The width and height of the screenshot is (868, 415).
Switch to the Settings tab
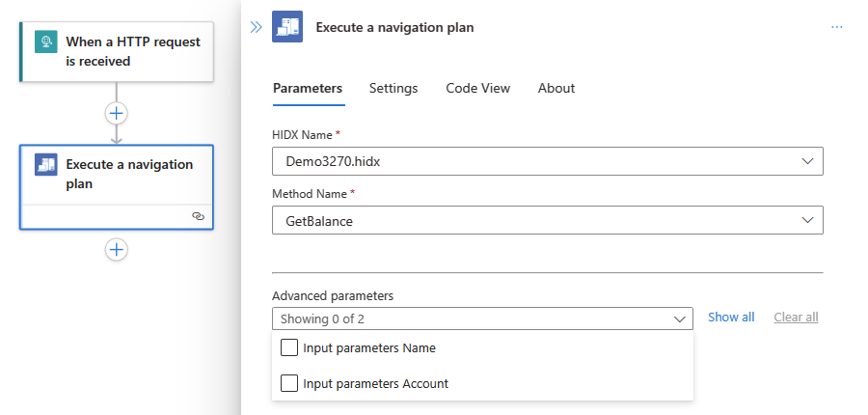coord(393,88)
